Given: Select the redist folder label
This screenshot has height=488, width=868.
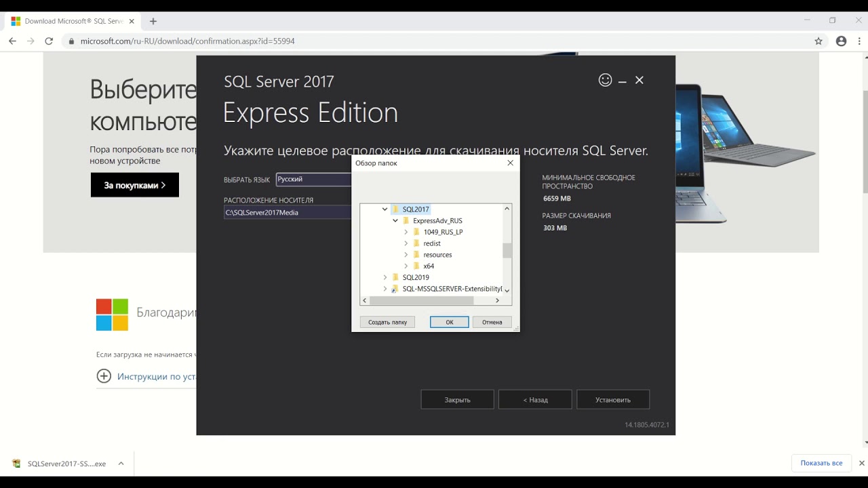Looking at the screenshot, I should (x=432, y=243).
